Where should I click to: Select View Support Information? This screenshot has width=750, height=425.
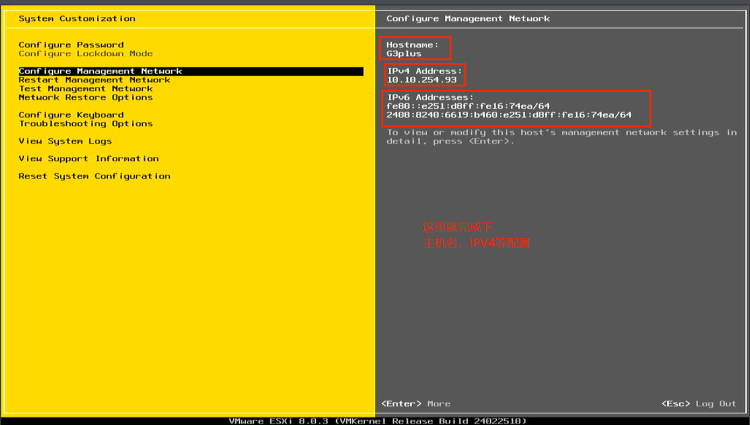click(88, 159)
